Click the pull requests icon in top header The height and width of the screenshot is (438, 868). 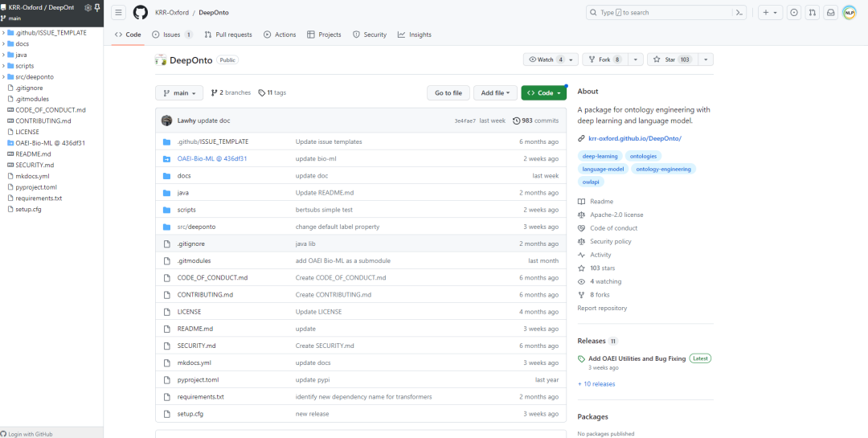pyautogui.click(x=813, y=12)
